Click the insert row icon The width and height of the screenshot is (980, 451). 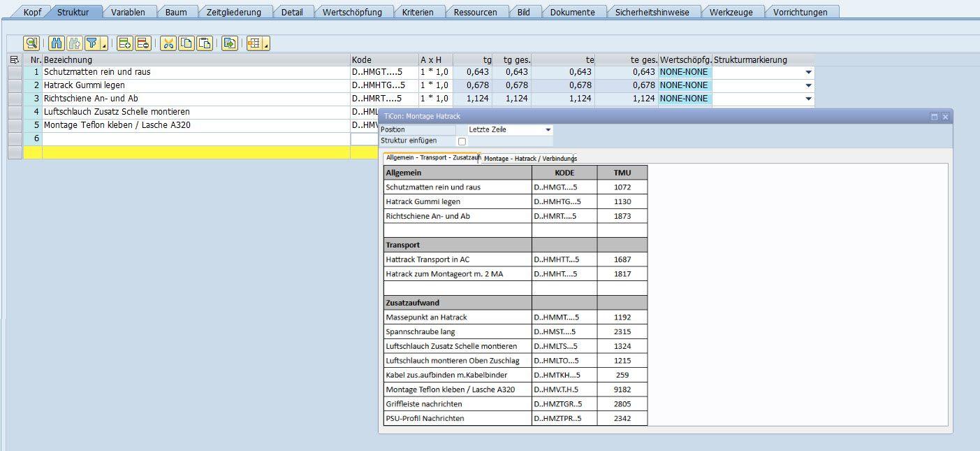[125, 43]
